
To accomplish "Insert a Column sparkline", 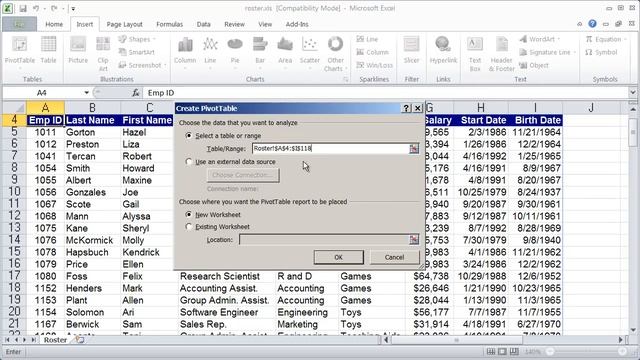I will pyautogui.click(x=372, y=52).
